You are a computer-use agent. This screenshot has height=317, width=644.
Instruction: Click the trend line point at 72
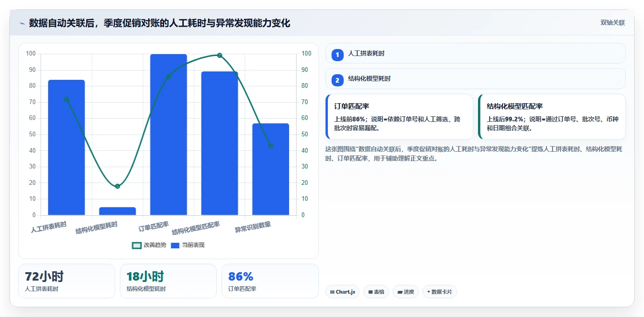point(66,99)
